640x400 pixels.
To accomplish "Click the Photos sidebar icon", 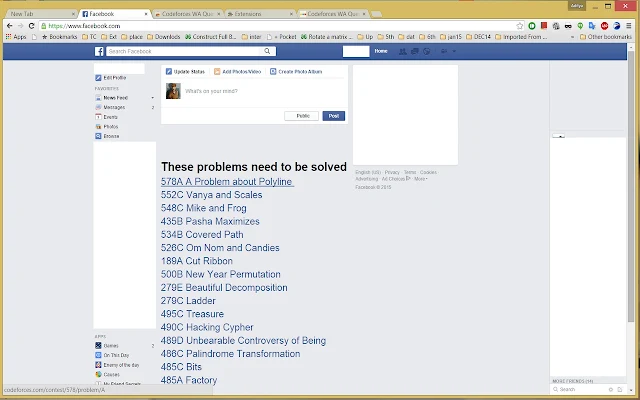I will pos(98,127).
